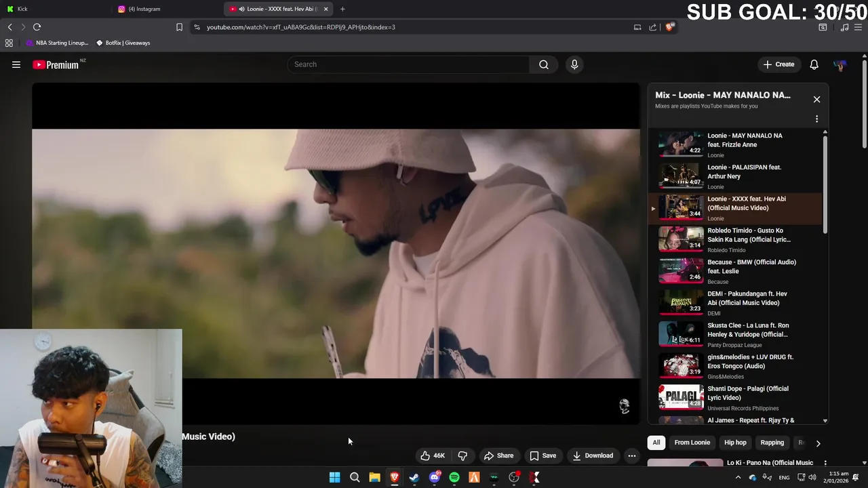Select the All filter chip

point(656,443)
